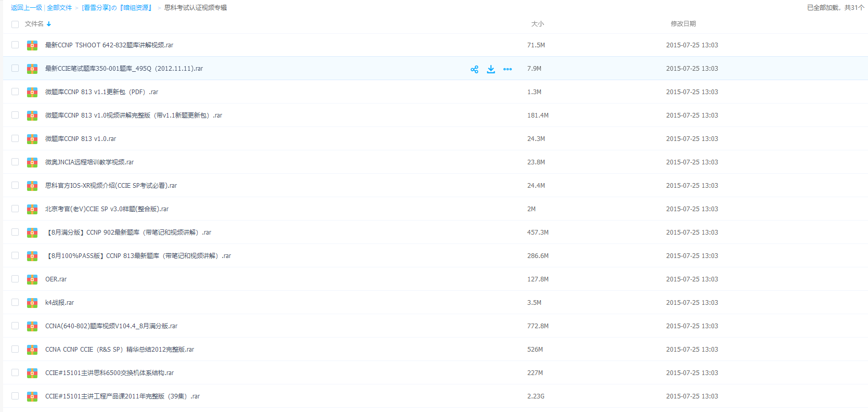Open file OER.rar
Screen dimensions: 868x412
tap(56, 279)
